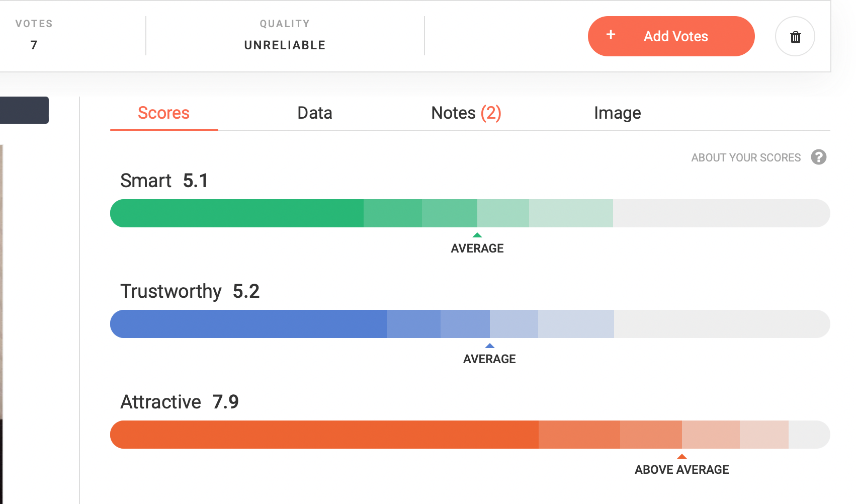Click the About Your Scores question mark icon
The height and width of the screenshot is (504, 856).
tap(818, 157)
